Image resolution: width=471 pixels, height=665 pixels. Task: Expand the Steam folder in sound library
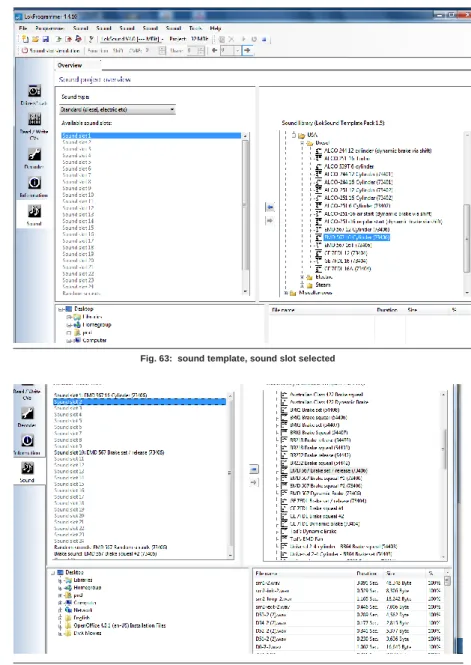302,285
